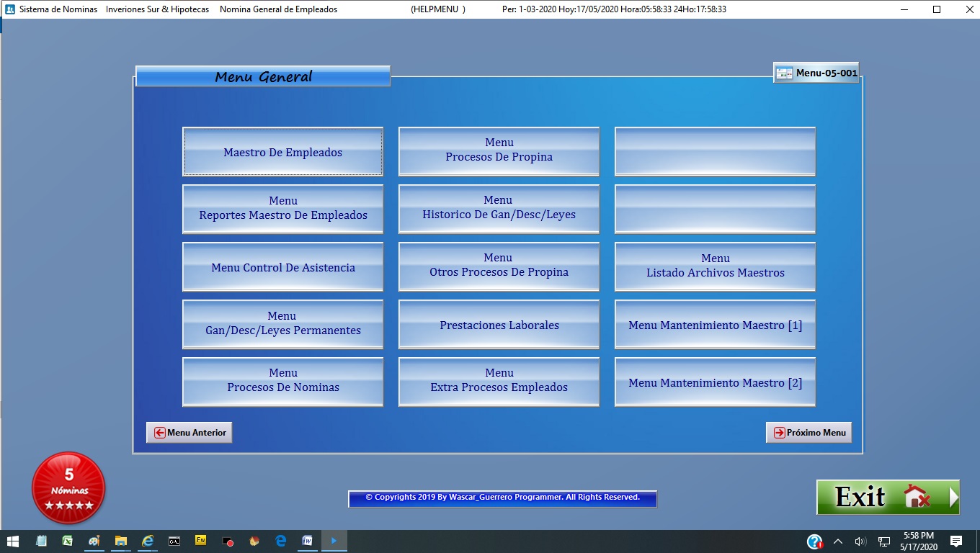Open Menu Procesos De Nominas
The width and height of the screenshot is (980, 553).
pos(282,382)
